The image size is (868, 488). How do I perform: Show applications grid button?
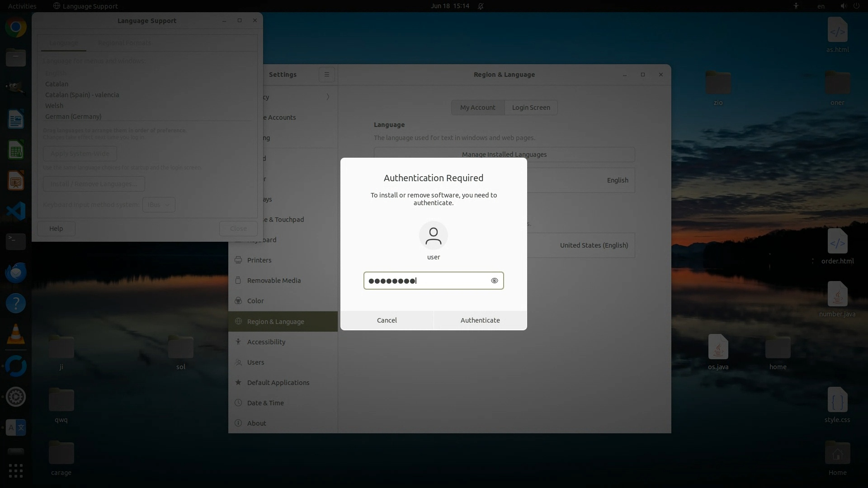(x=16, y=471)
